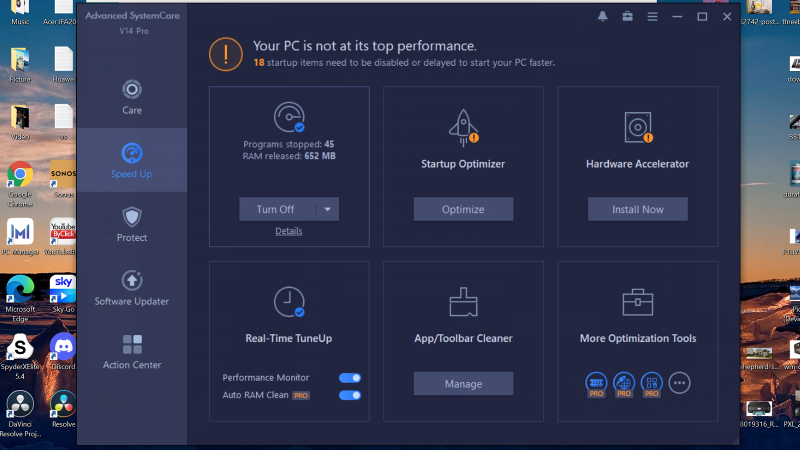Click the '18 startup items' warning text
Screen dimensions: 800x450
point(404,63)
